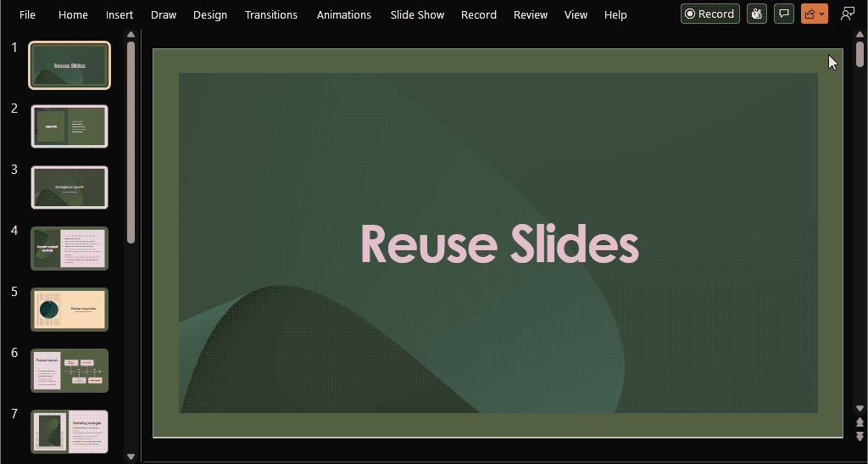Select slide 4 thumbnail in the slide panel
Screen dimensions: 868x464
[70, 248]
